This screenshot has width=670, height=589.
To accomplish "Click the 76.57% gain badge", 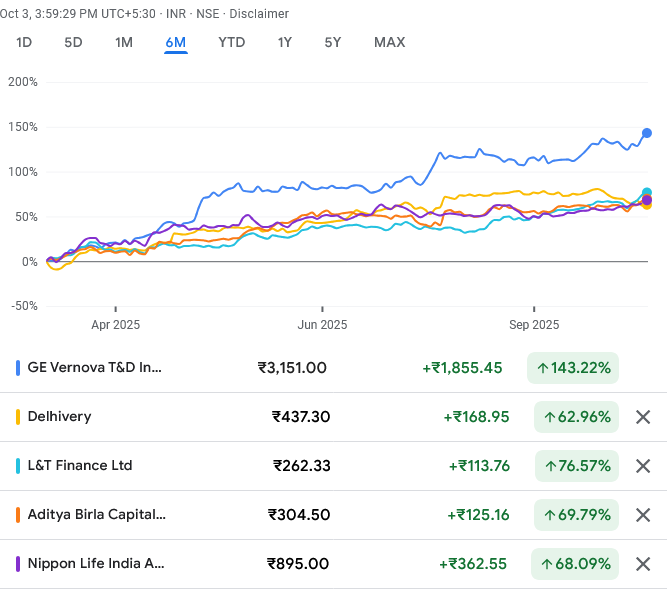I will [577, 466].
